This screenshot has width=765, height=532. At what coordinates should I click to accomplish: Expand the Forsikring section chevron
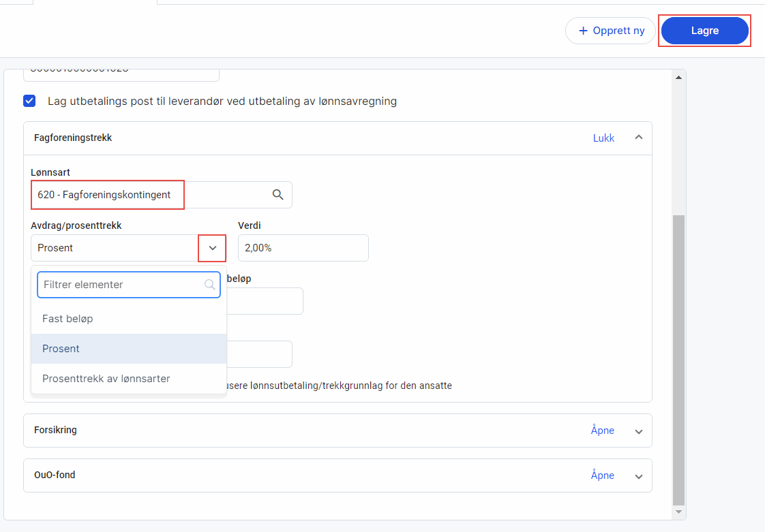(x=639, y=431)
